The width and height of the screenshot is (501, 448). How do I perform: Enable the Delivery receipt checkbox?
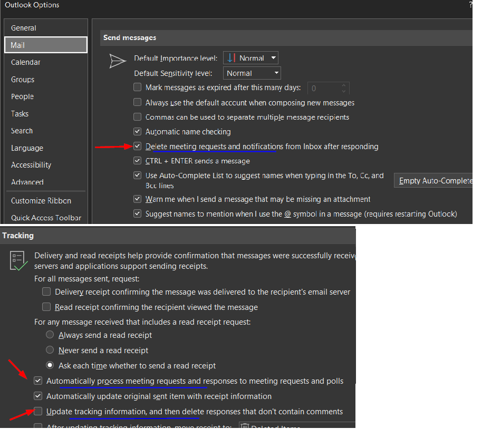(46, 291)
